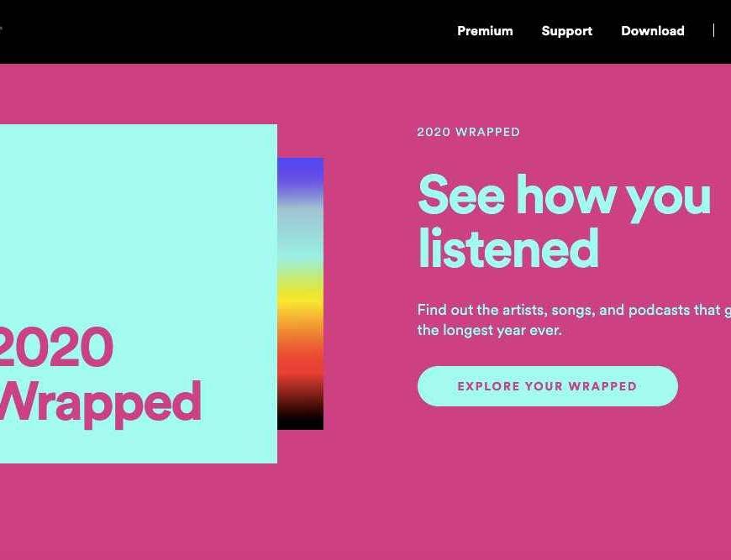Go to the Support page

click(x=566, y=31)
